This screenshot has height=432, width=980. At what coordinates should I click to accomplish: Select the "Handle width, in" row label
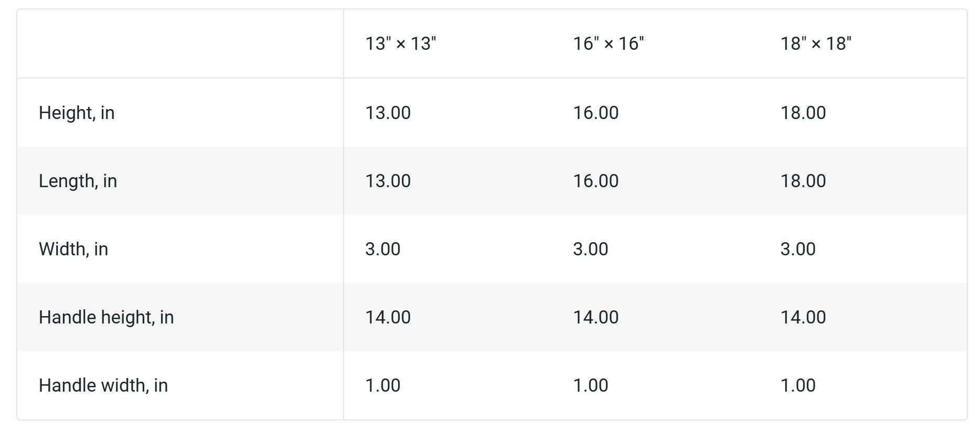(103, 385)
